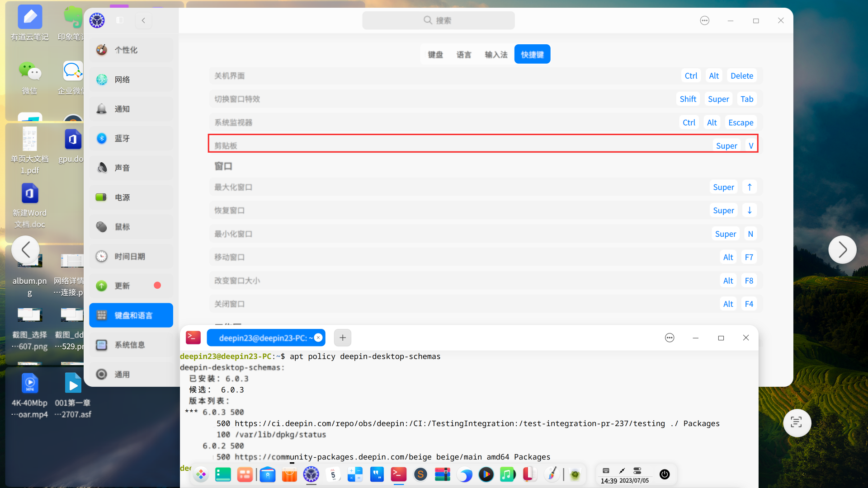Switch to the 输入法 input method tab

pos(496,54)
